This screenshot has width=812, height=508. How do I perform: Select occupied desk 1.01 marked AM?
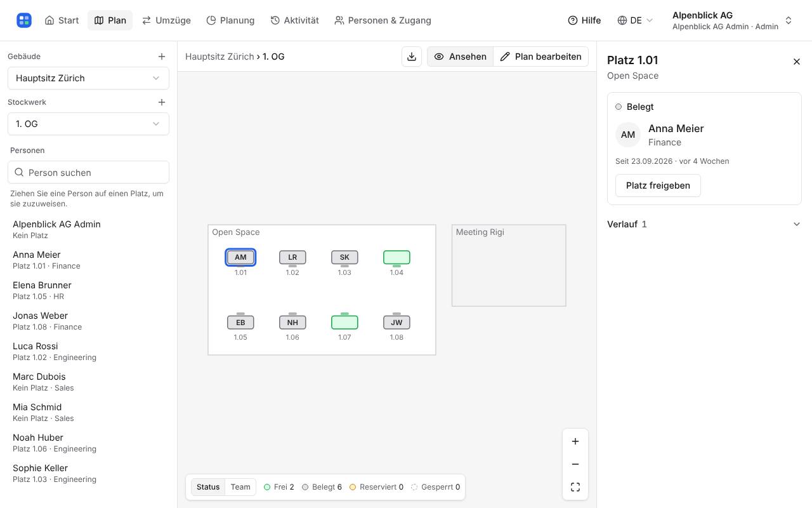(240, 257)
